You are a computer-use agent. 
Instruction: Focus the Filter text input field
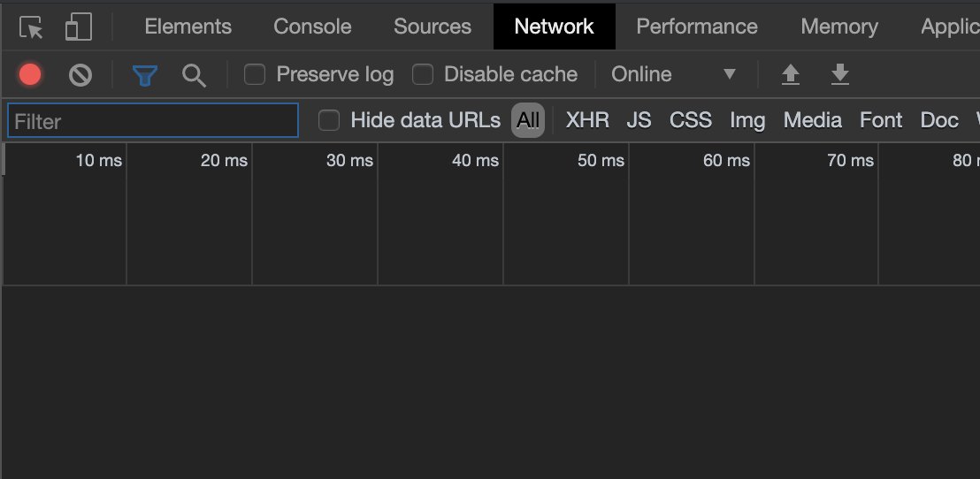(x=153, y=120)
